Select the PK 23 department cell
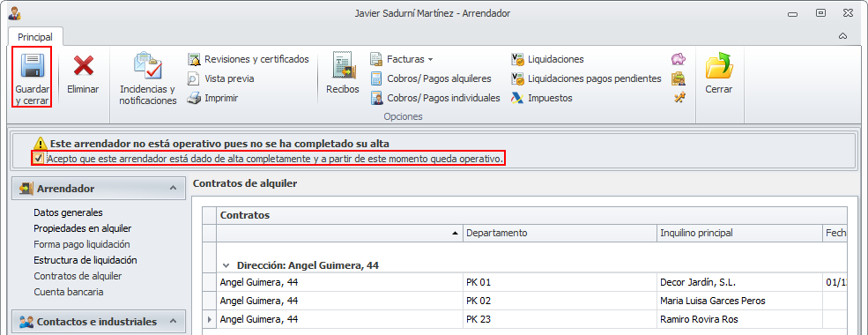868x335 pixels. click(560, 319)
